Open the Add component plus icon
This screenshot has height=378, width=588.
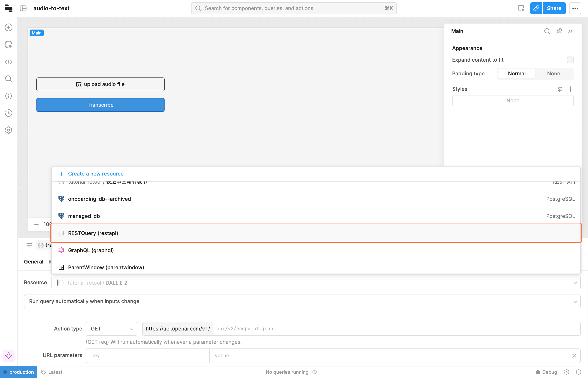[9, 27]
